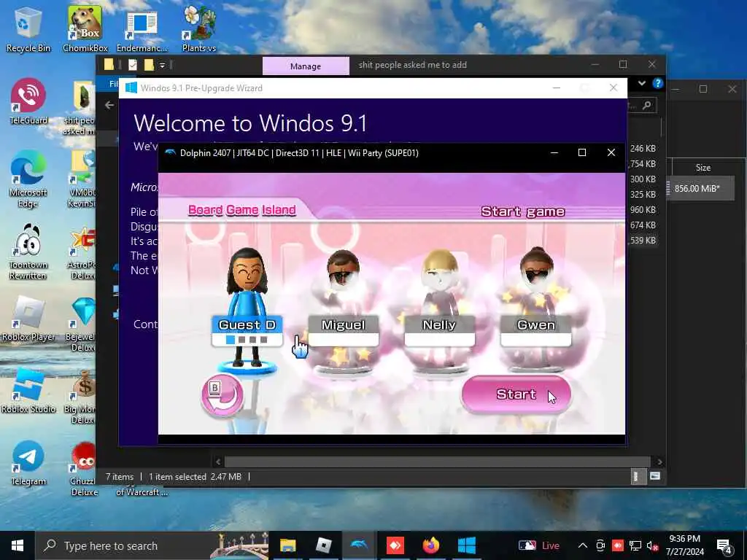
Task: Open the File Explorer help question mark
Action: [x=658, y=83]
